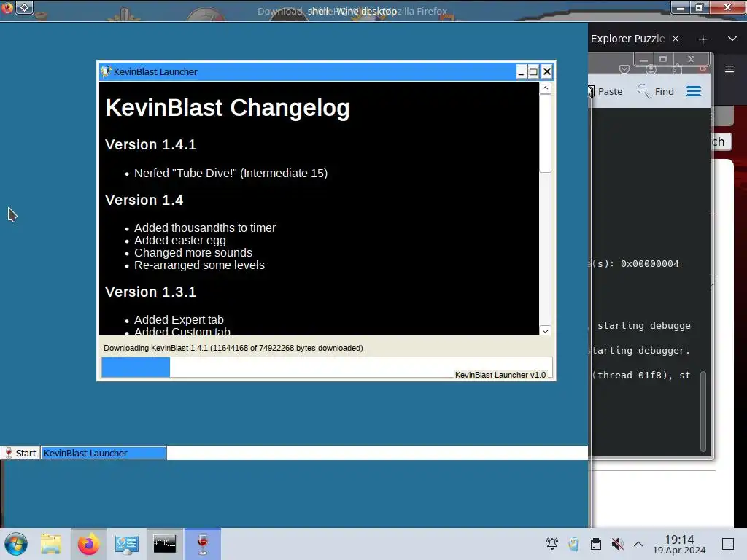This screenshot has height=560, width=747.
Task: Switch to Wine desktop taskbar icon
Action: click(x=203, y=544)
